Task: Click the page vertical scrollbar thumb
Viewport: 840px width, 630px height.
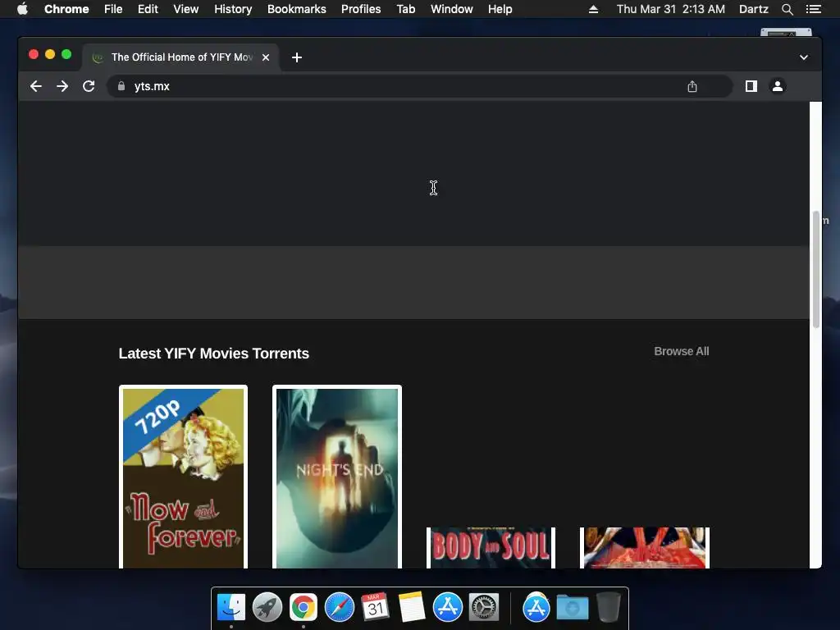Action: tap(816, 269)
